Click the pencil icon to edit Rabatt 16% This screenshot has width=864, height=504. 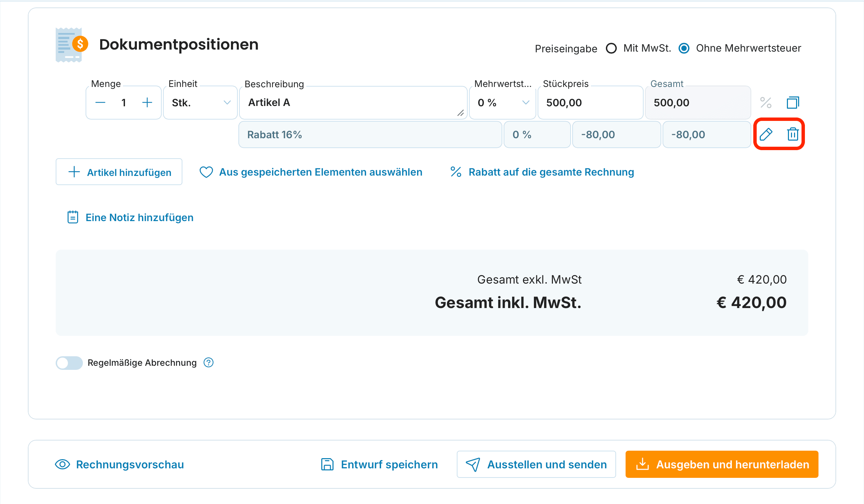(x=766, y=134)
